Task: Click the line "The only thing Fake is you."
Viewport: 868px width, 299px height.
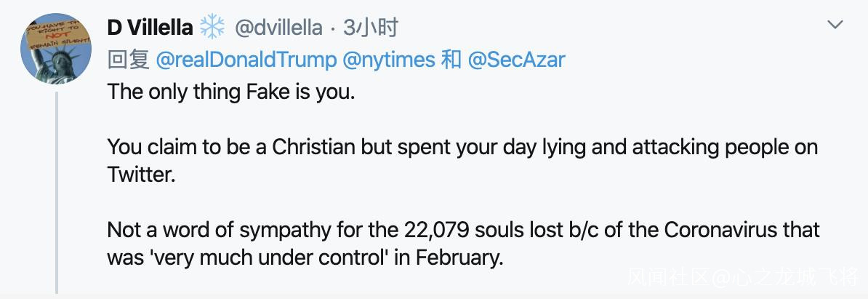Action: click(x=231, y=92)
